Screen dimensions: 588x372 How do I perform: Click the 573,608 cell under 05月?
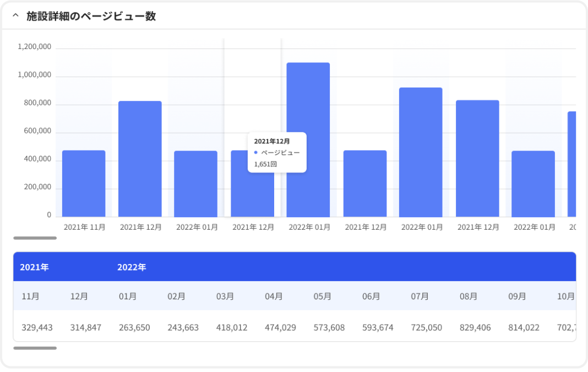coord(328,327)
